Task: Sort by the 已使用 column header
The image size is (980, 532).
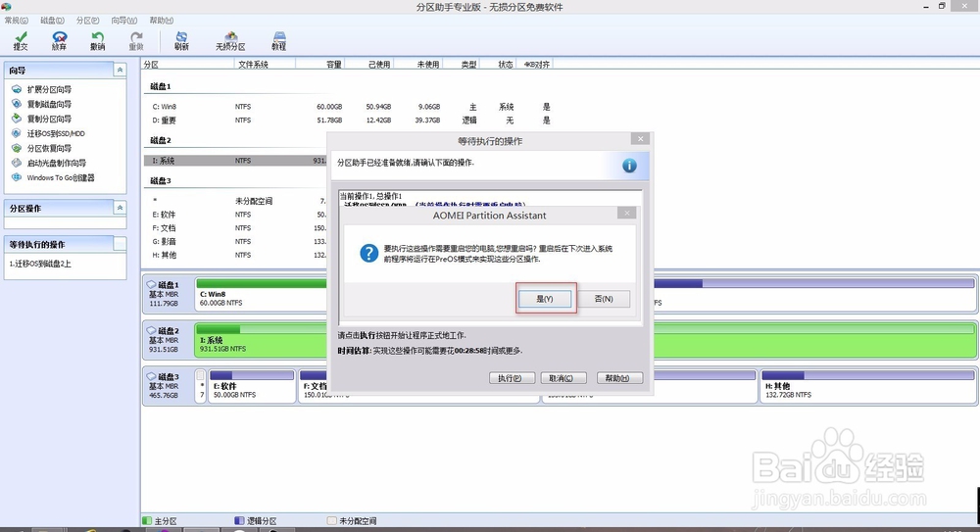Action: pyautogui.click(x=368, y=65)
